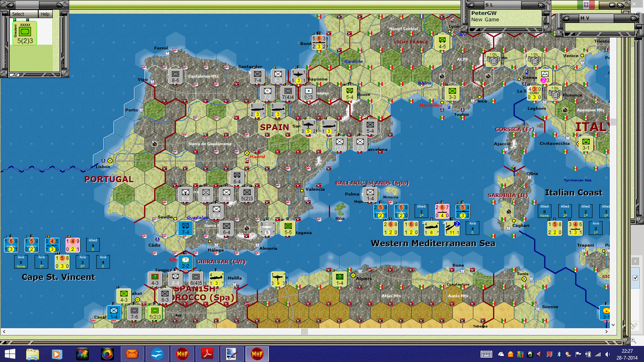Select the Graziani HQ unit in Select panel
Screen dimensions: 644x362
click(25, 33)
